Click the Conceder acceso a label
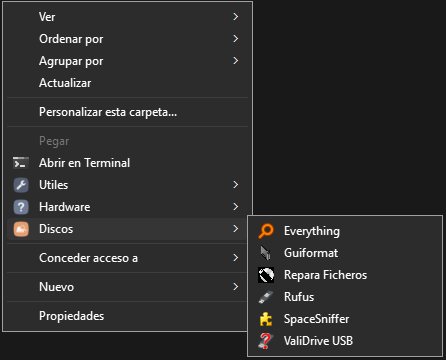Viewport: 446px width, 360px height. pos(88,258)
